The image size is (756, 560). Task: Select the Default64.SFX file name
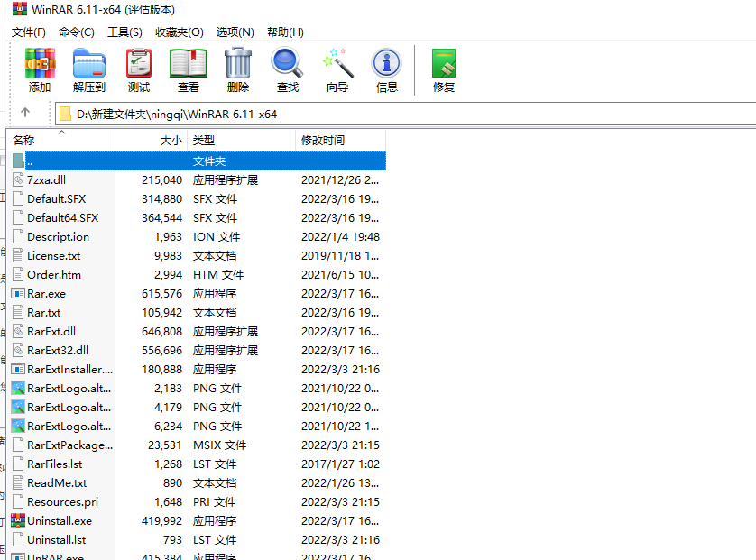click(x=62, y=218)
